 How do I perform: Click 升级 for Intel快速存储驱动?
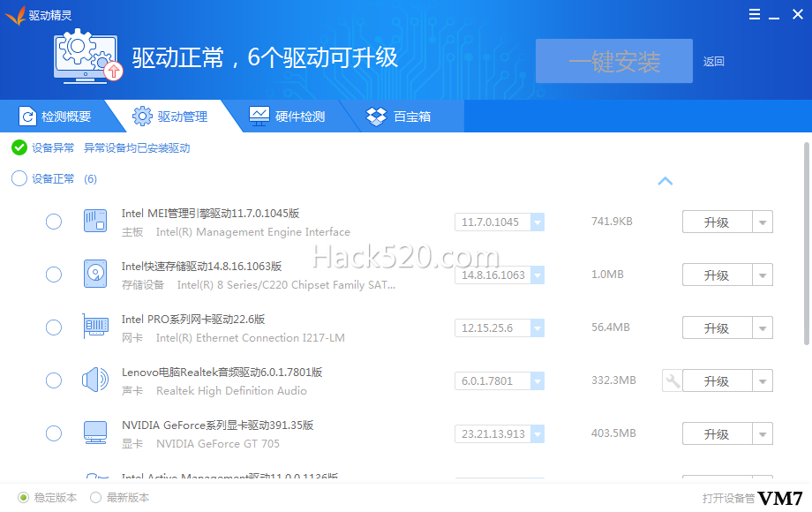pos(718,275)
